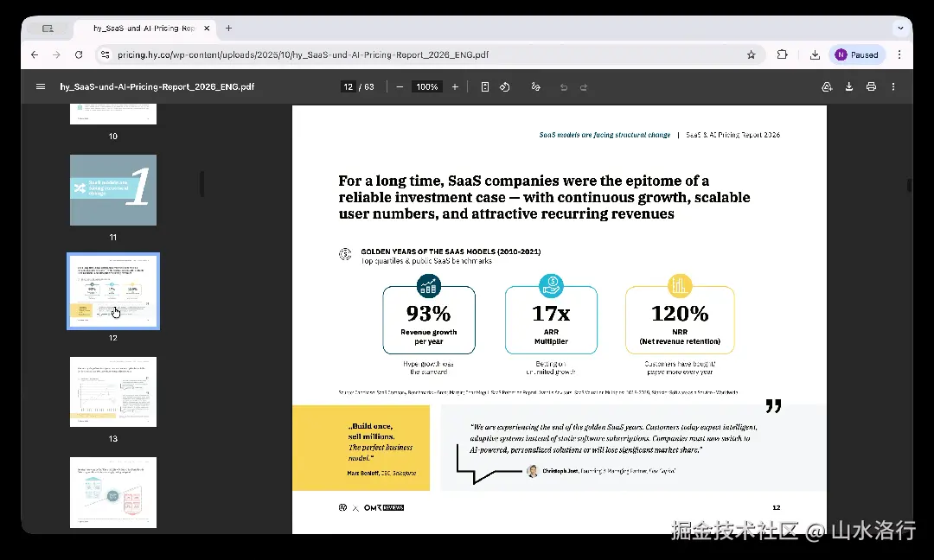Close the hy_SaaS und AI Pricing Report tab
This screenshot has height=560, width=934.
click(x=207, y=28)
